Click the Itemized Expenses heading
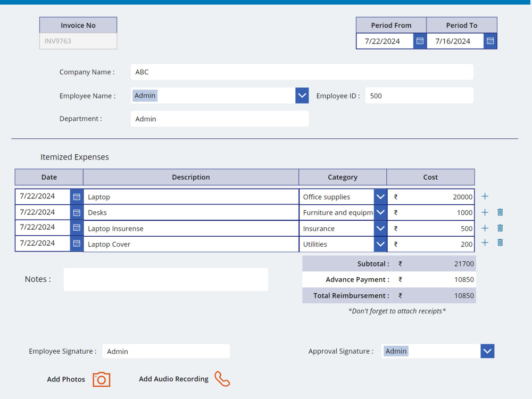The height and width of the screenshot is (399, 532). coord(74,157)
